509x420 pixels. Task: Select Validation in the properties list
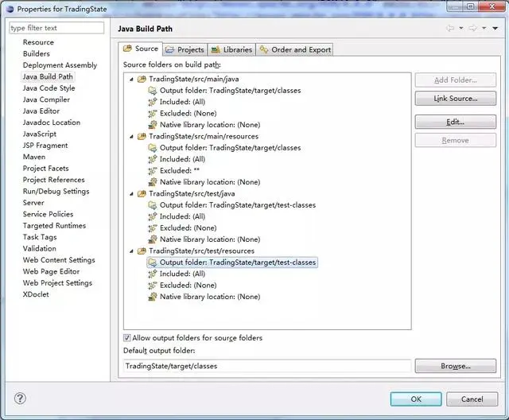pyautogui.click(x=39, y=249)
